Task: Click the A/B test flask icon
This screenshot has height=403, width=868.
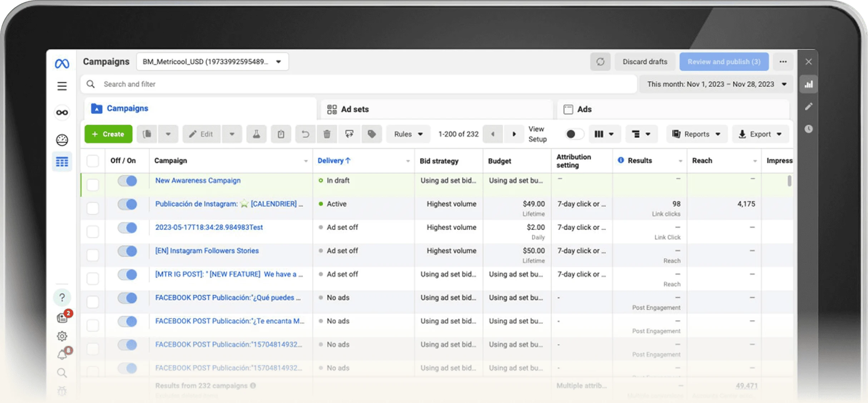Action: click(x=256, y=134)
